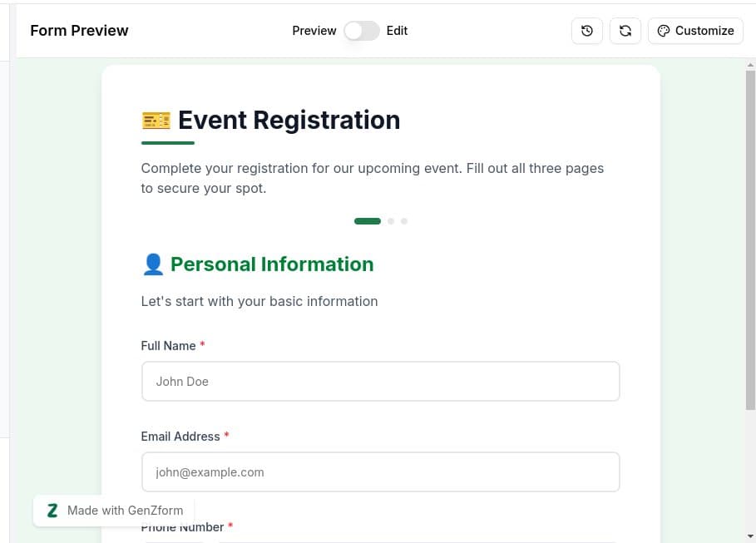Select the second page indicator dot
The width and height of the screenshot is (756, 543).
pos(391,221)
